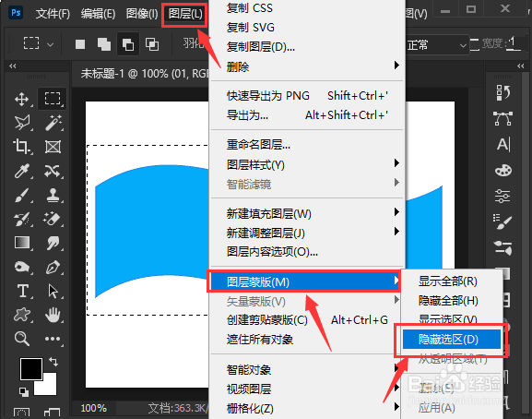Select the Eyedropper tool
This screenshot has width=532, height=419.
click(x=22, y=171)
